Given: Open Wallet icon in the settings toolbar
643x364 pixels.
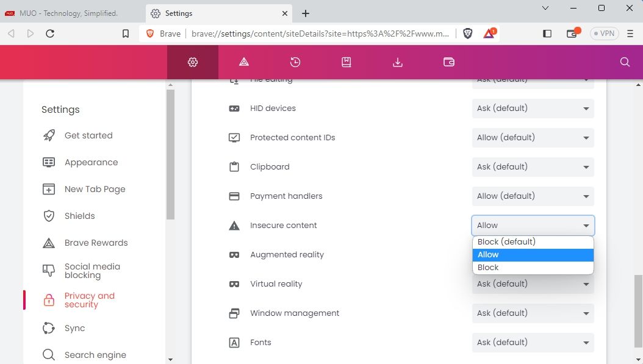Looking at the screenshot, I should click(x=449, y=62).
